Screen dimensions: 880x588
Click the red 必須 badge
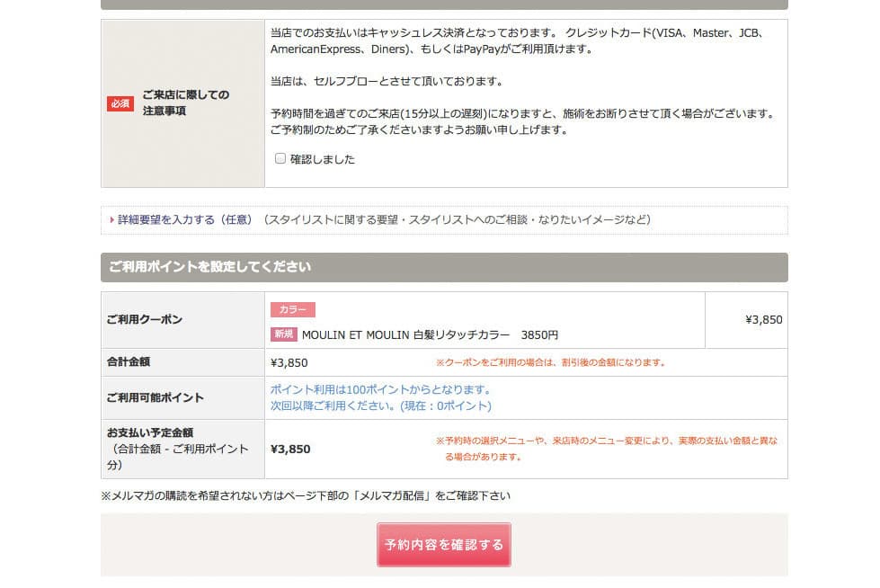pos(120,103)
